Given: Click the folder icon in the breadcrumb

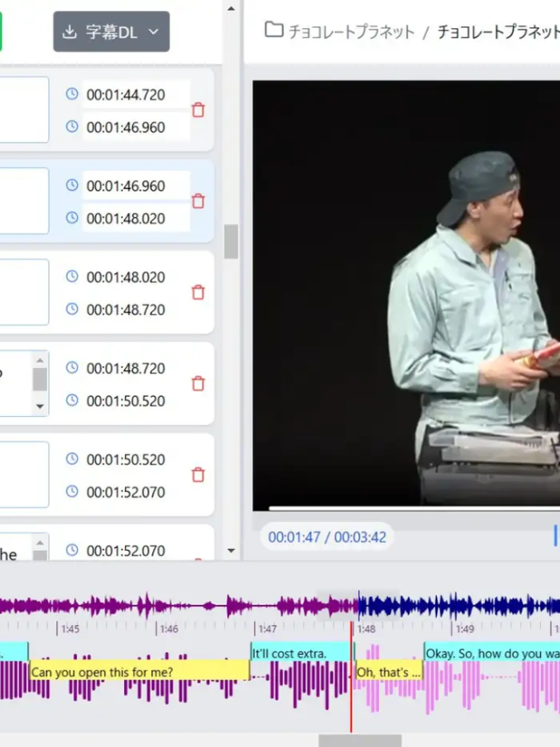Looking at the screenshot, I should tap(274, 31).
